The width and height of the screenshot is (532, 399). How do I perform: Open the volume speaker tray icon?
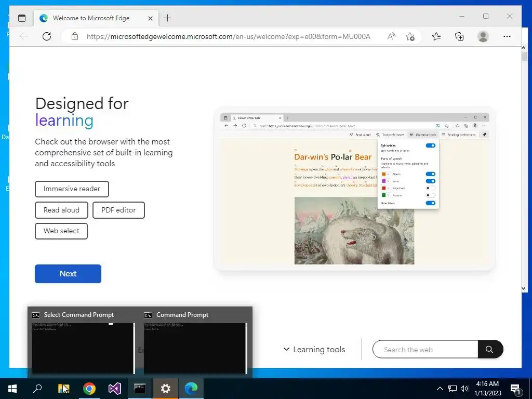pyautogui.click(x=464, y=389)
